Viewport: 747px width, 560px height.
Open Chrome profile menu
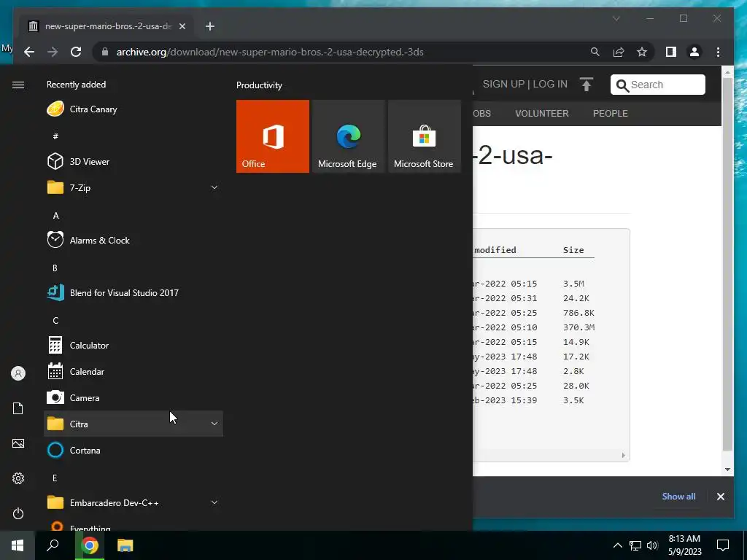[694, 52]
